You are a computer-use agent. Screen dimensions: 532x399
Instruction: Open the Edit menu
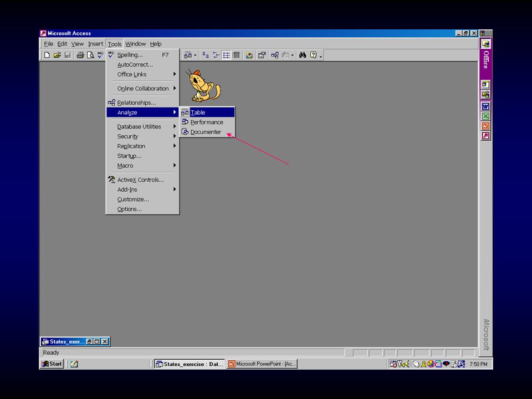[62, 44]
